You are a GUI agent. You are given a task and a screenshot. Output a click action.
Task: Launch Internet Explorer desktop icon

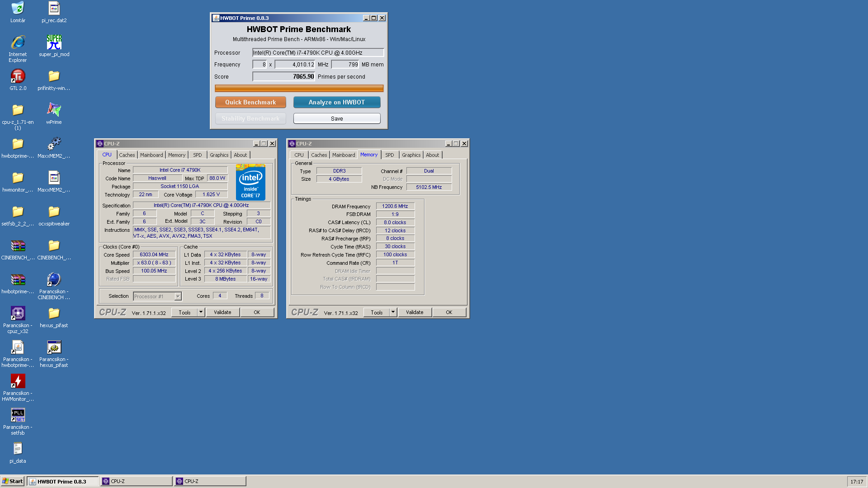pyautogui.click(x=18, y=42)
